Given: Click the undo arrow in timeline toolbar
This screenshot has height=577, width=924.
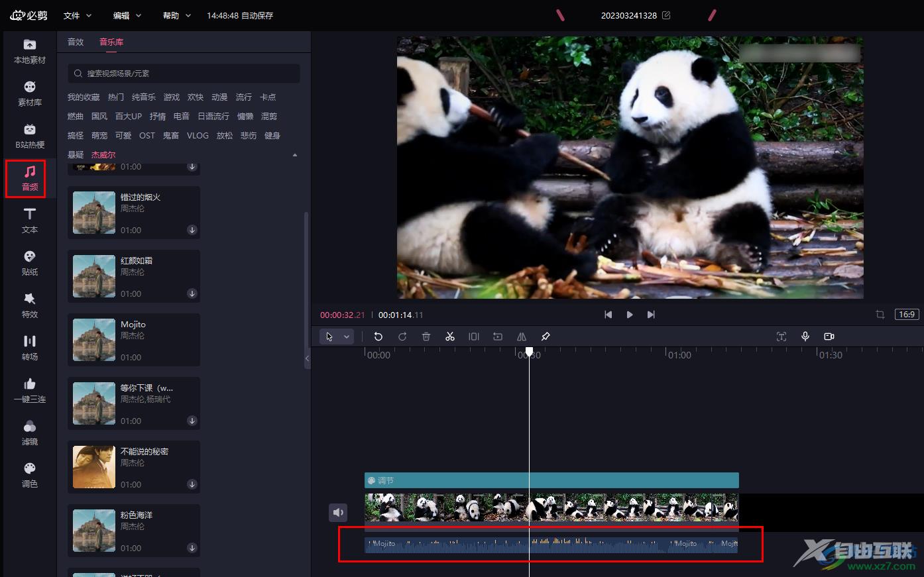Looking at the screenshot, I should coord(378,337).
